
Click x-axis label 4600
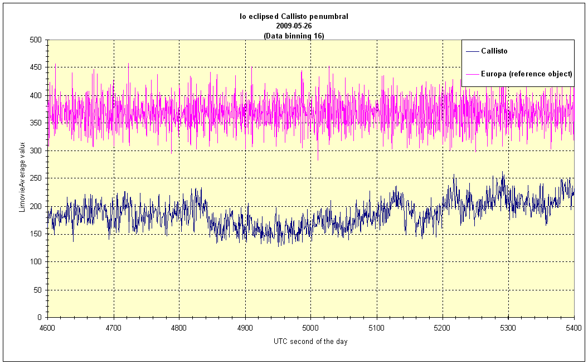47,328
